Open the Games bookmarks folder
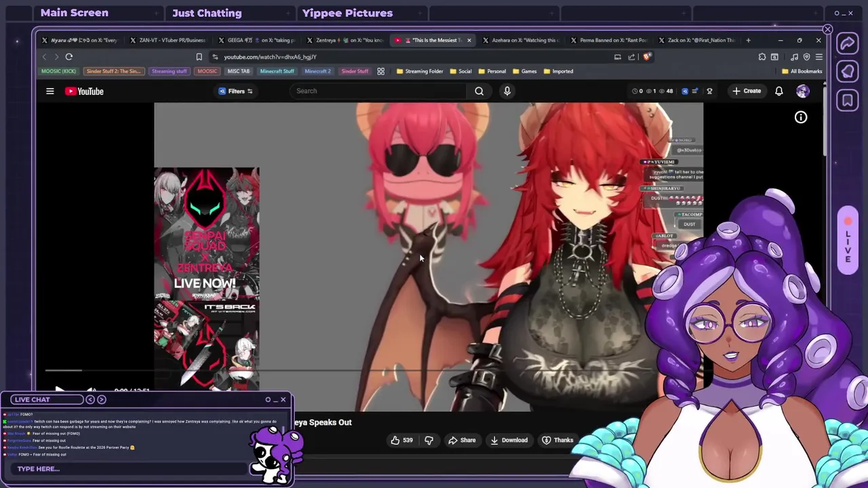 click(524, 71)
